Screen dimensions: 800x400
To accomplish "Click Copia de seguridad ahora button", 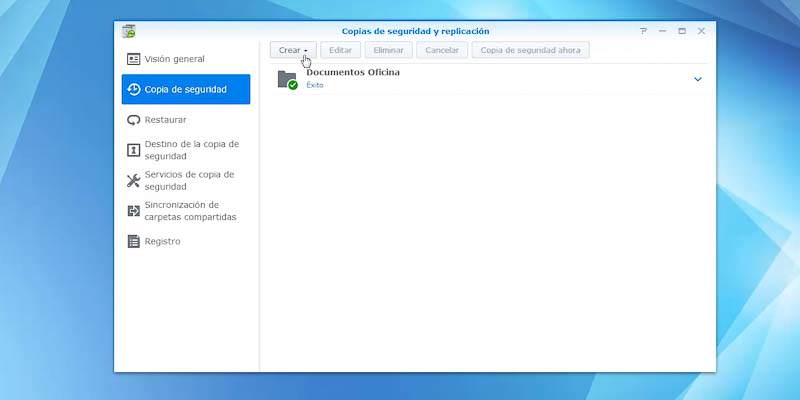I will point(530,51).
